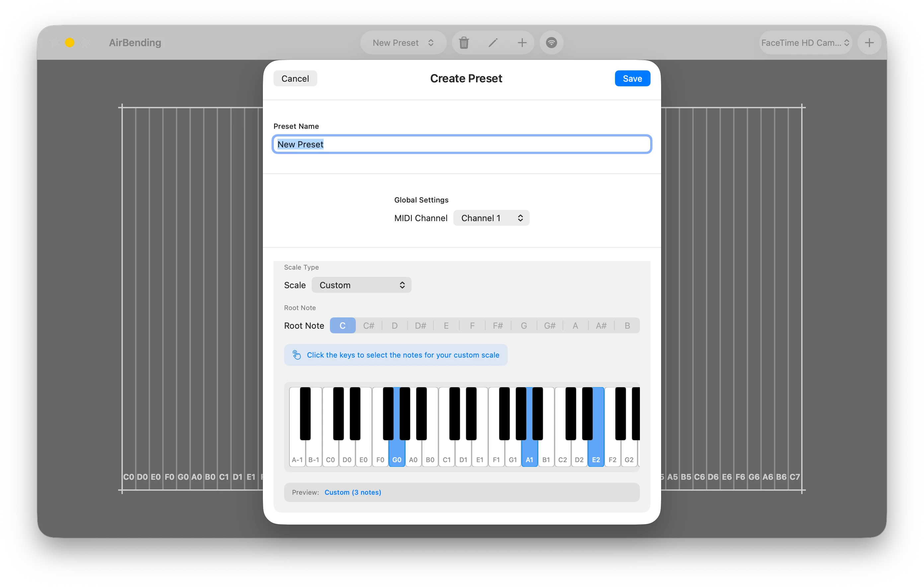Open the New Preset dropdown in the toolbar
The width and height of the screenshot is (924, 587).
pyautogui.click(x=403, y=42)
